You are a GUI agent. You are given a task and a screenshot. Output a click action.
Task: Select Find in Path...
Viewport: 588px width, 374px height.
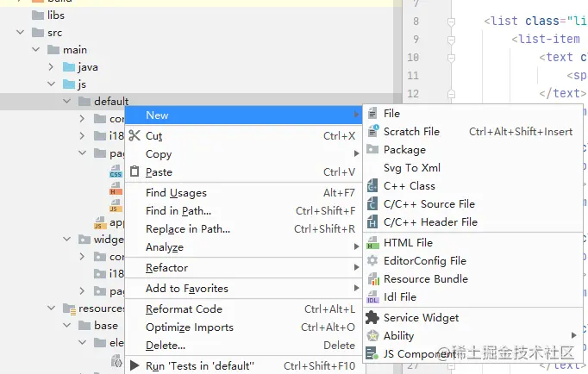coord(243,210)
